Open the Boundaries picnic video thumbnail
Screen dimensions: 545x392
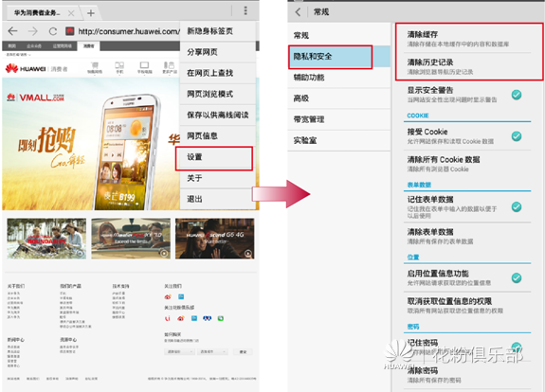click(x=46, y=239)
